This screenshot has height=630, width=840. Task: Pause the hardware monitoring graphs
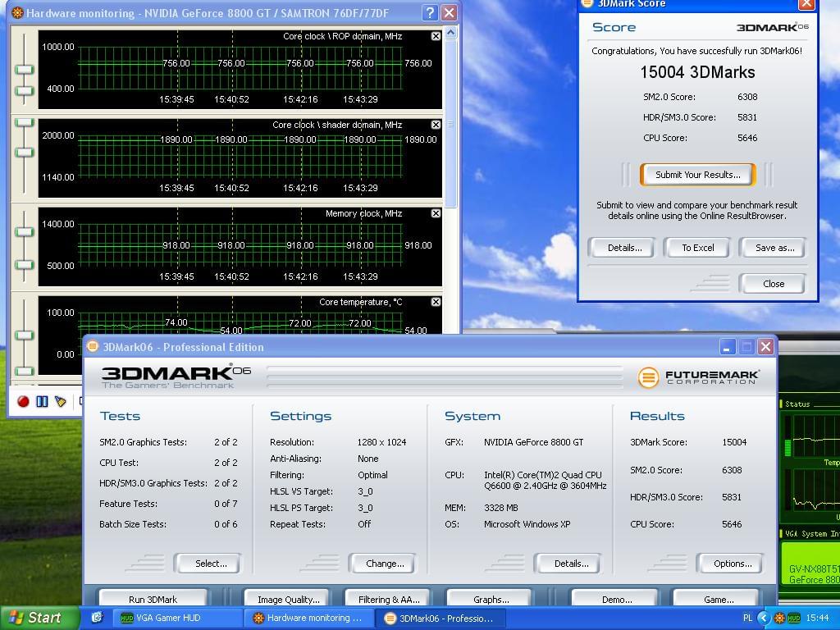click(42, 401)
